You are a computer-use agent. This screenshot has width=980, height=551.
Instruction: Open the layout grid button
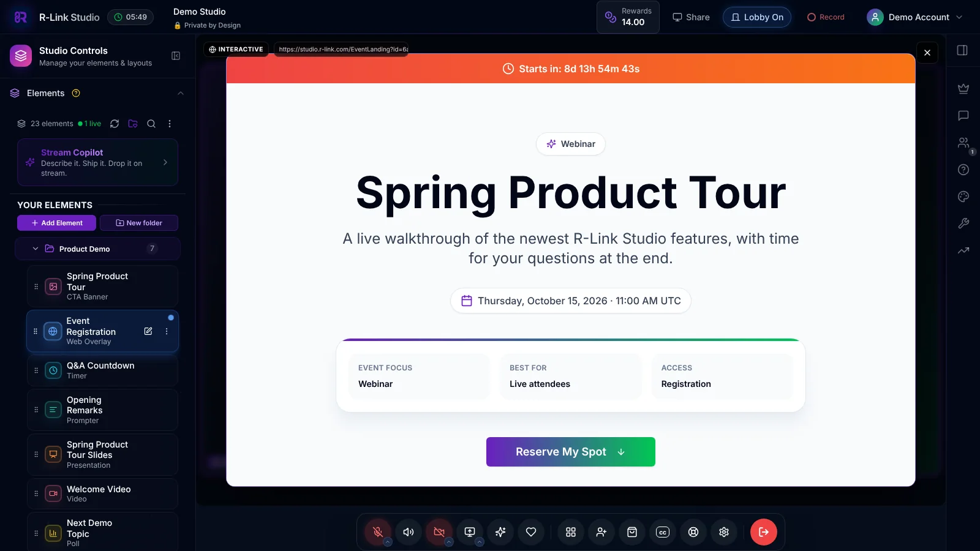coord(571,532)
